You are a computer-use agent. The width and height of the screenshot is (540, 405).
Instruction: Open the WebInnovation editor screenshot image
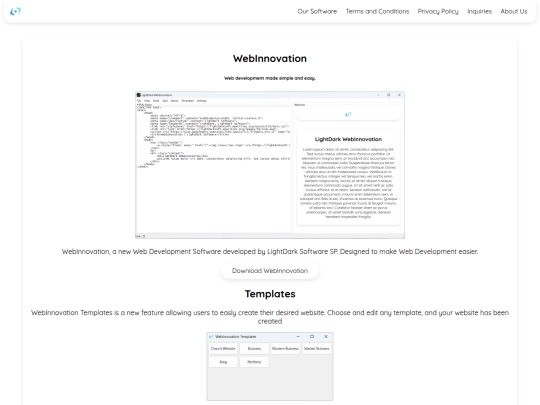[270, 165]
